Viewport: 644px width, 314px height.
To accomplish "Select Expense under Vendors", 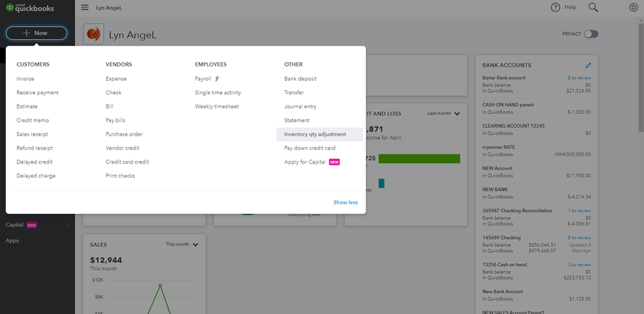I will click(116, 79).
